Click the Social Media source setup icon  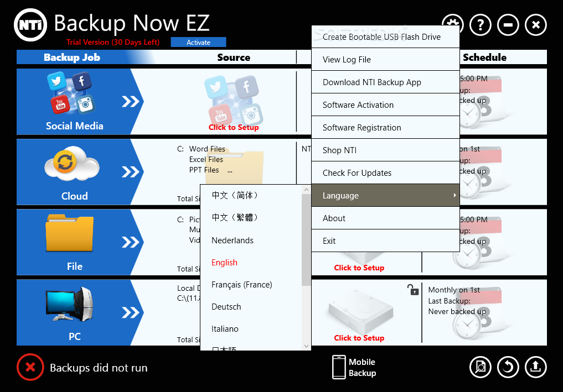click(x=234, y=100)
